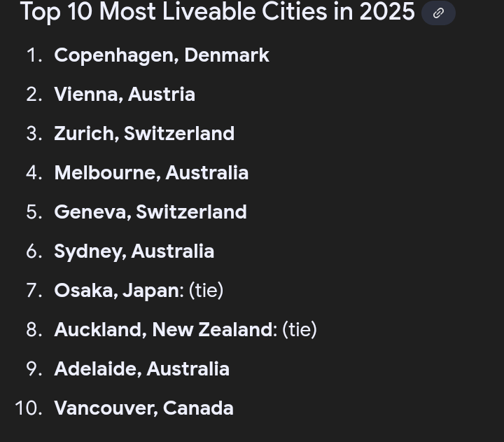
Task: Click list number 5 marker
Action: point(34,212)
